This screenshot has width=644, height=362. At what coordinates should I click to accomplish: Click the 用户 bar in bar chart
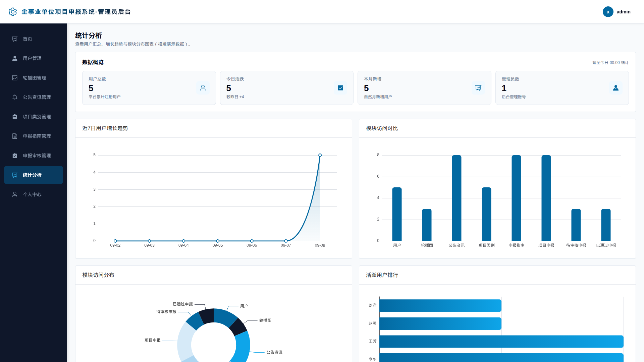397,214
